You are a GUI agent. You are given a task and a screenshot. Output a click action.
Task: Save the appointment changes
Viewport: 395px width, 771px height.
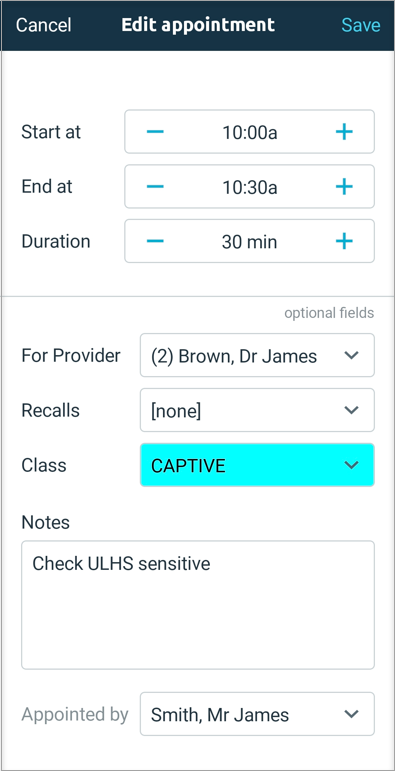click(x=361, y=25)
